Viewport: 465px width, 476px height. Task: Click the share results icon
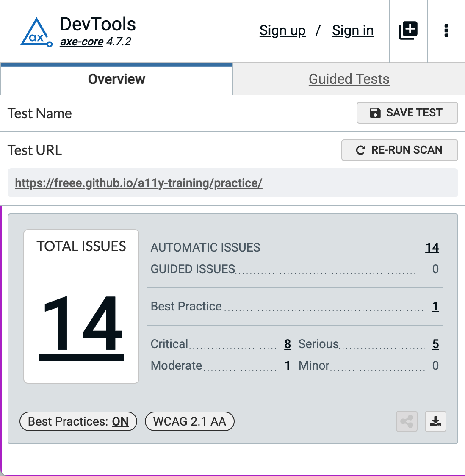pos(407,421)
